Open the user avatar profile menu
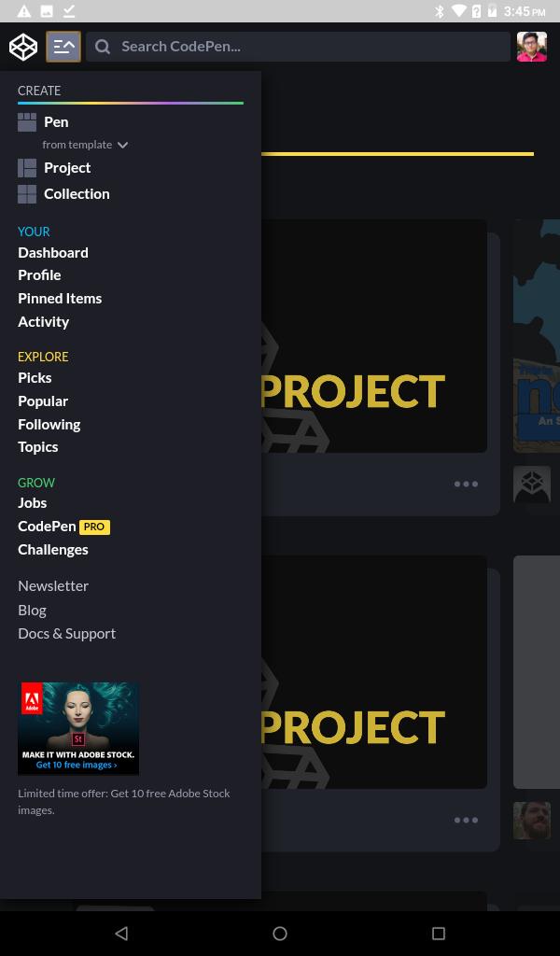The width and height of the screenshot is (560, 956). tap(532, 47)
